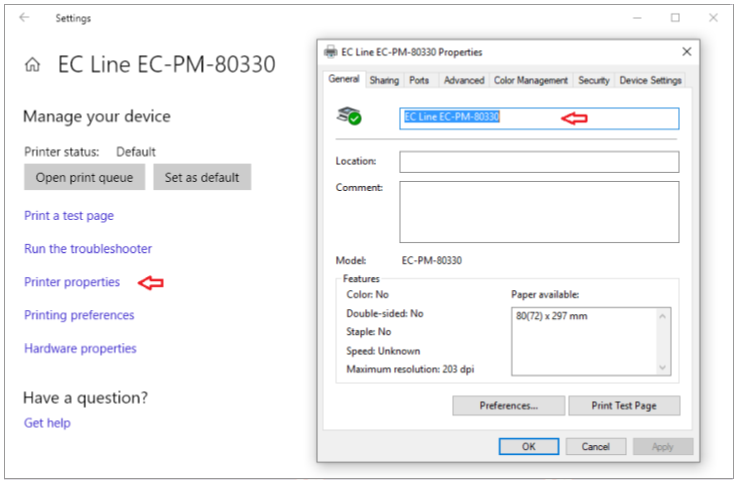
Task: Switch to the Sharing tab
Action: pos(384,80)
